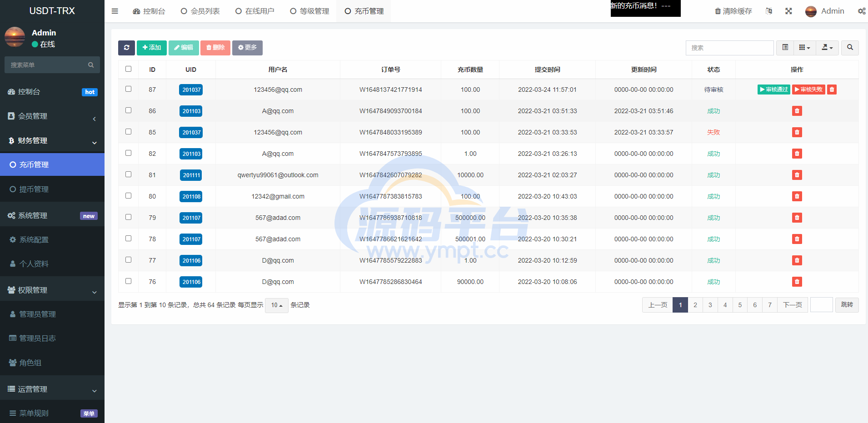
Task: Expand 会员管理 sidebar menu
Action: point(52,116)
